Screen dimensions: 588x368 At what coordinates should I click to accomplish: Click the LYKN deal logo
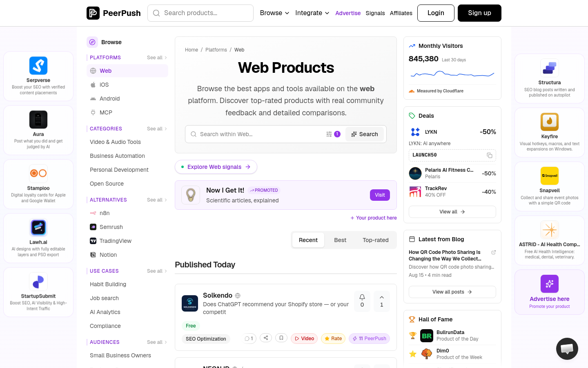click(x=415, y=132)
